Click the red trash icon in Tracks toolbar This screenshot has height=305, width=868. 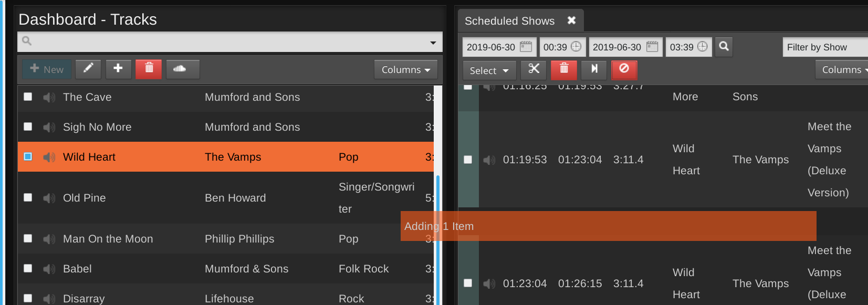pyautogui.click(x=149, y=69)
